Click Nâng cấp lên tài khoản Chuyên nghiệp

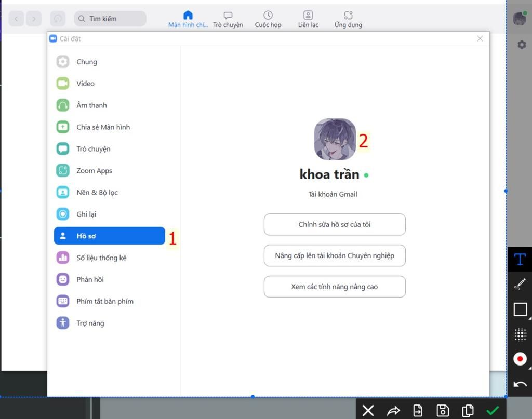click(335, 255)
